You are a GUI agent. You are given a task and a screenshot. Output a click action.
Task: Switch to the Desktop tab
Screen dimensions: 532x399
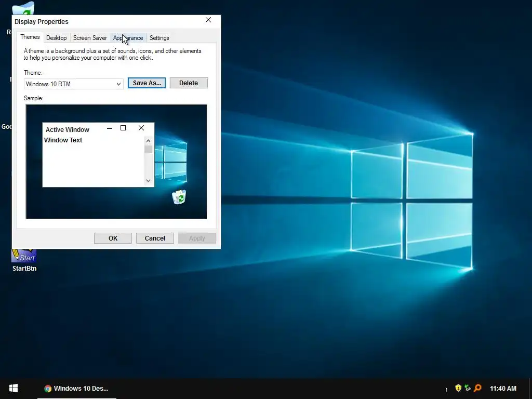pyautogui.click(x=56, y=38)
